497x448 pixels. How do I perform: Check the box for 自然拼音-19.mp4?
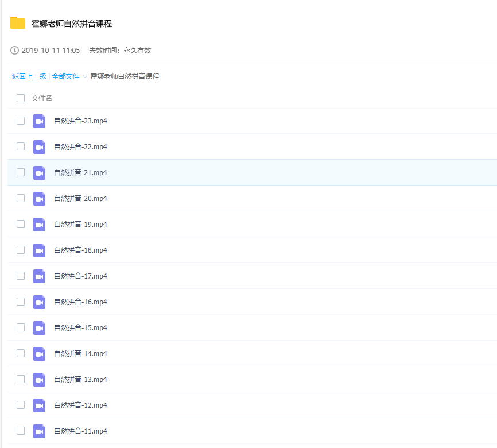[21, 224]
